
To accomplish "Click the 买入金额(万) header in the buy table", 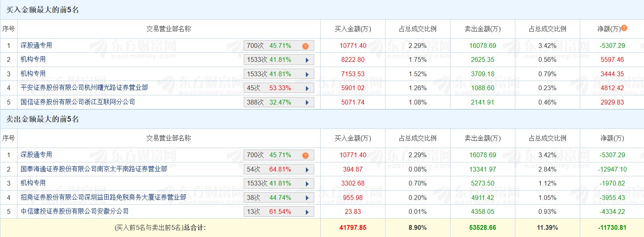I will pos(352,29).
